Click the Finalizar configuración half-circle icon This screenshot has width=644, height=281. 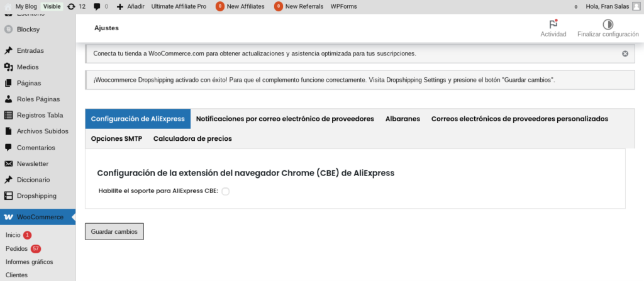[x=608, y=25]
